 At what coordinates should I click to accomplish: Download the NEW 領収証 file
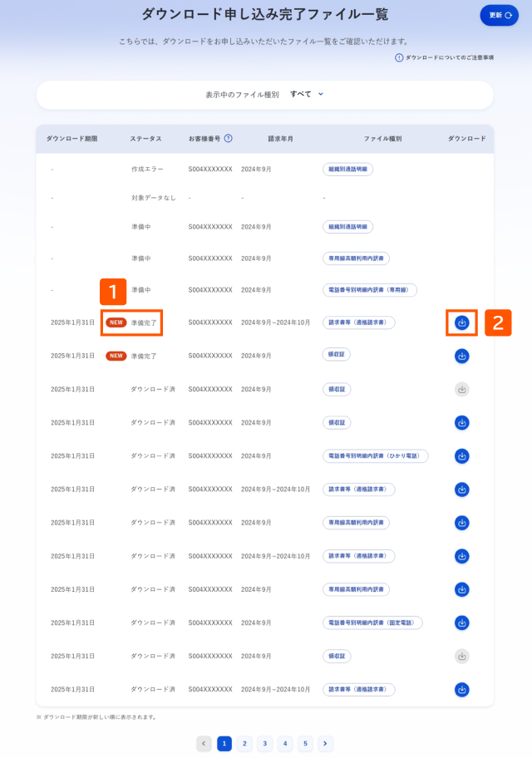pos(462,357)
